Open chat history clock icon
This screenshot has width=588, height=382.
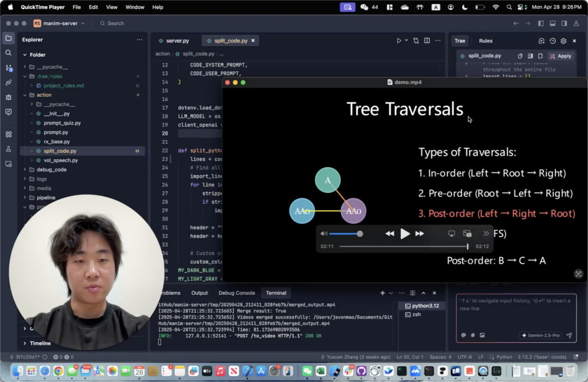tap(553, 41)
